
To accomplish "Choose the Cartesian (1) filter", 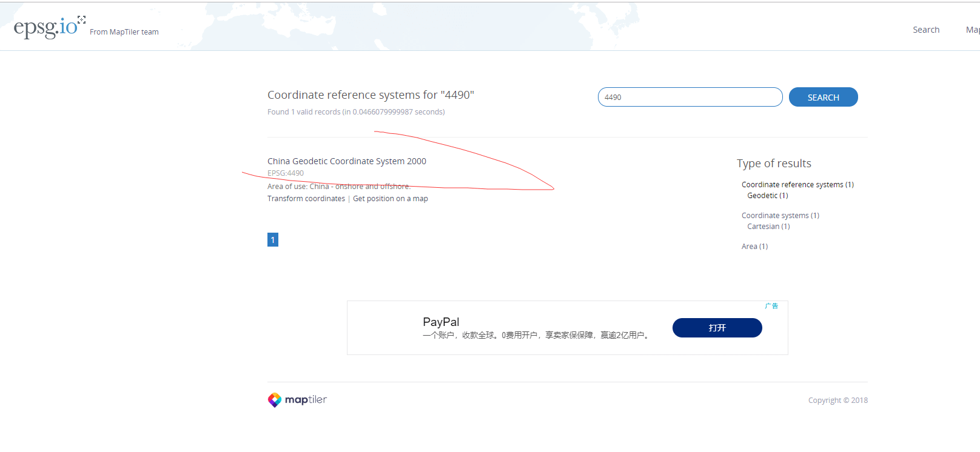I will 768,227.
